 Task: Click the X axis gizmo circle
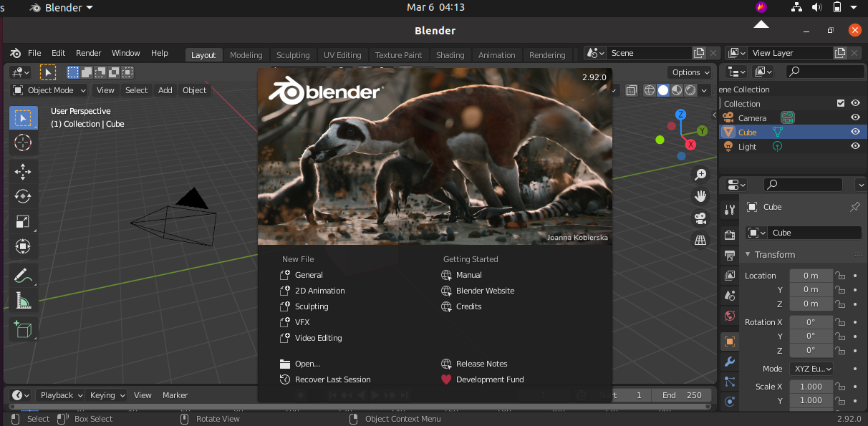coord(691,145)
